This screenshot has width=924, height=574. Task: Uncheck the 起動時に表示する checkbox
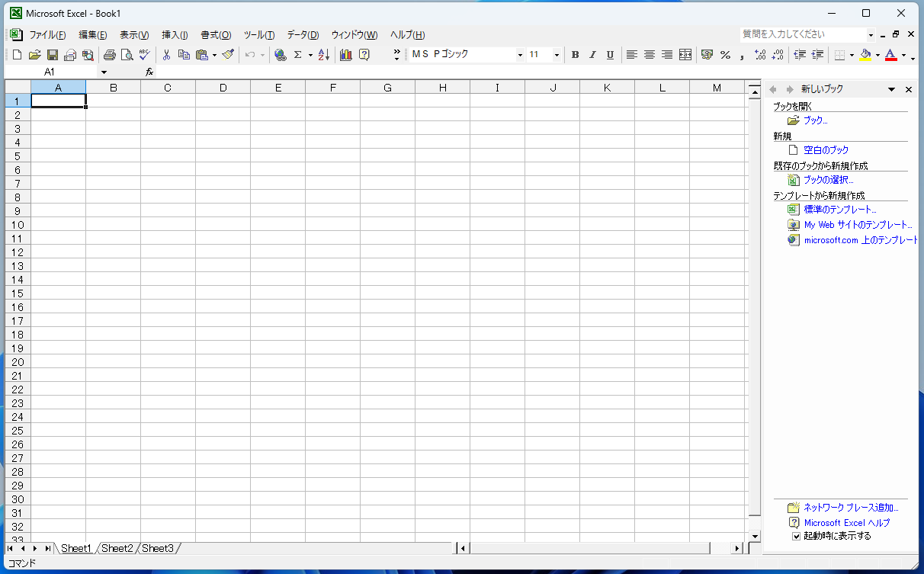(797, 536)
